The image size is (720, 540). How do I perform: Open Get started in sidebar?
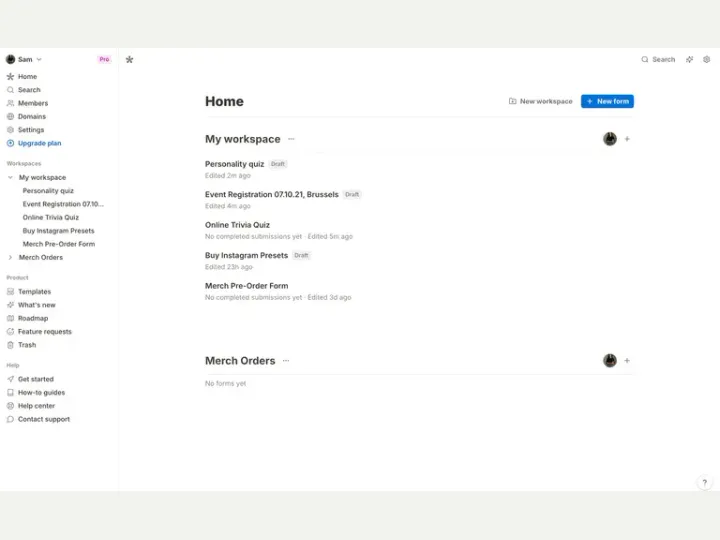coord(36,379)
